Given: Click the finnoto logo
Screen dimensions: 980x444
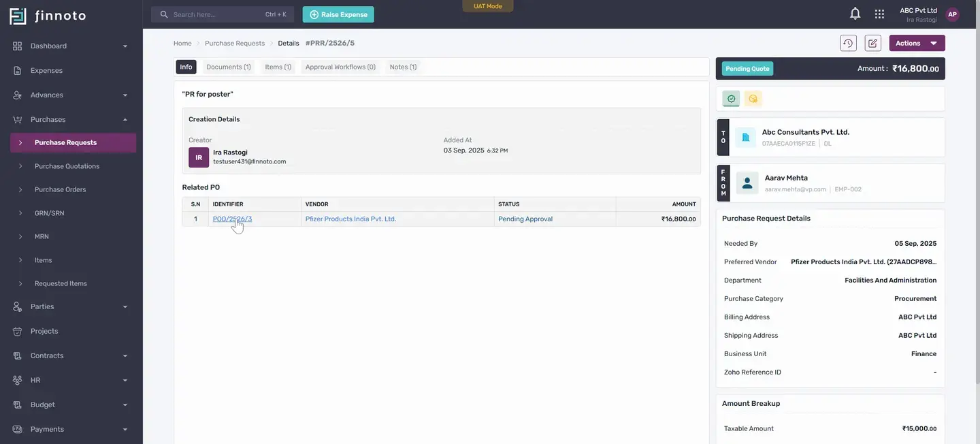Looking at the screenshot, I should (48, 16).
